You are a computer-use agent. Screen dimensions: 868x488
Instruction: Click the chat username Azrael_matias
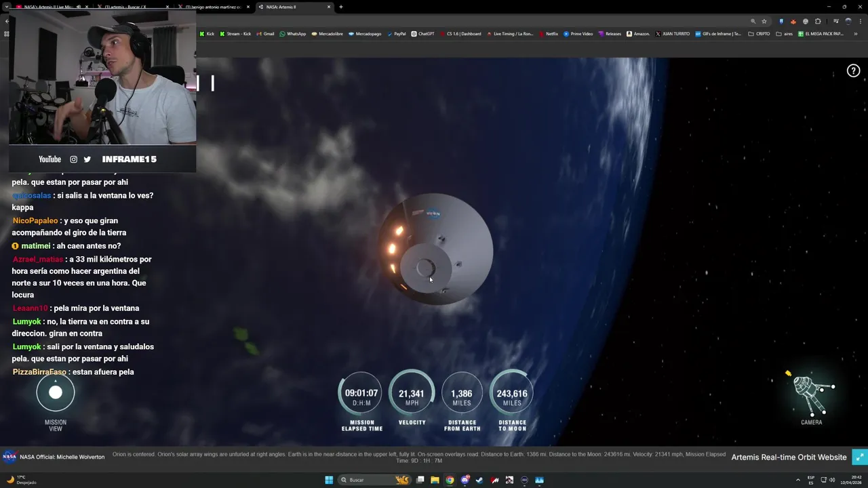pyautogui.click(x=38, y=259)
